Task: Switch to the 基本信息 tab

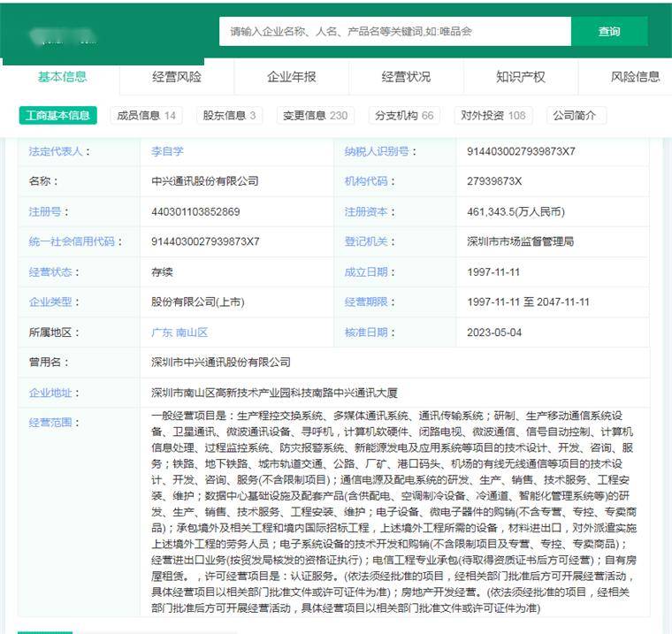Action: point(62,77)
